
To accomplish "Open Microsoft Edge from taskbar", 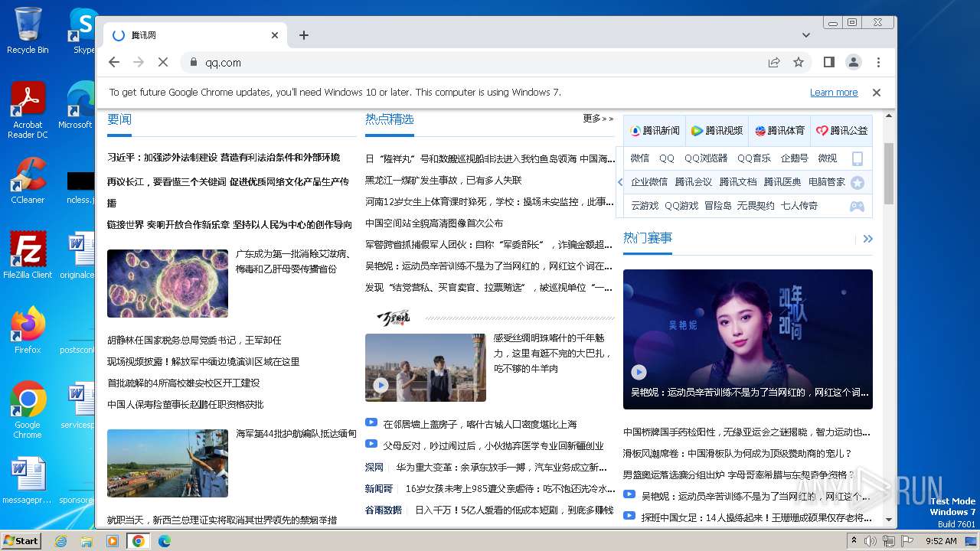I will click(x=164, y=541).
